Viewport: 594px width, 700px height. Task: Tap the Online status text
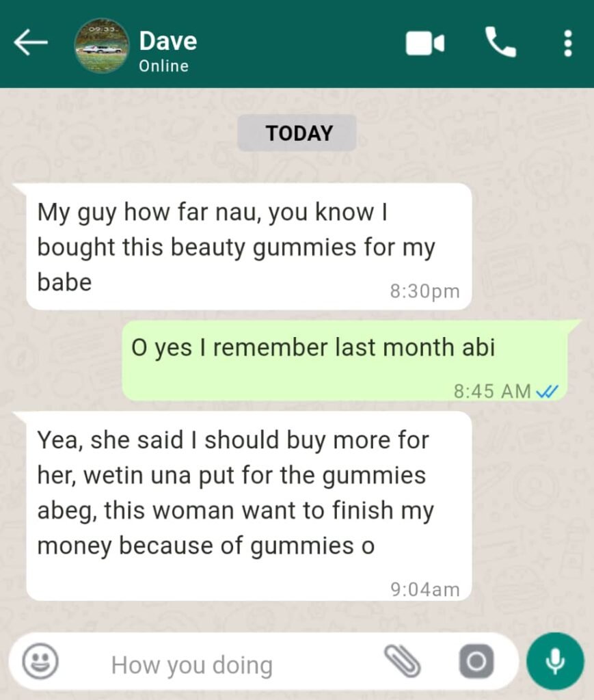point(163,66)
